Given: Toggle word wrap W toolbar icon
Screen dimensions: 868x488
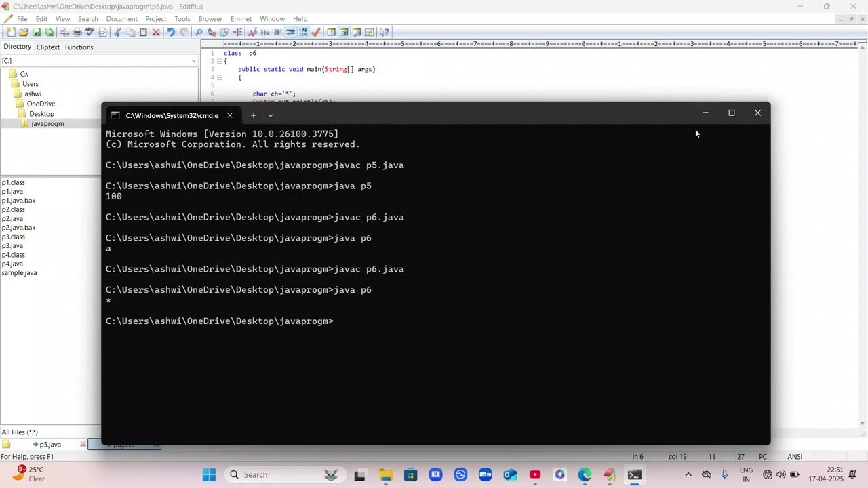Looking at the screenshot, I should pos(277,32).
